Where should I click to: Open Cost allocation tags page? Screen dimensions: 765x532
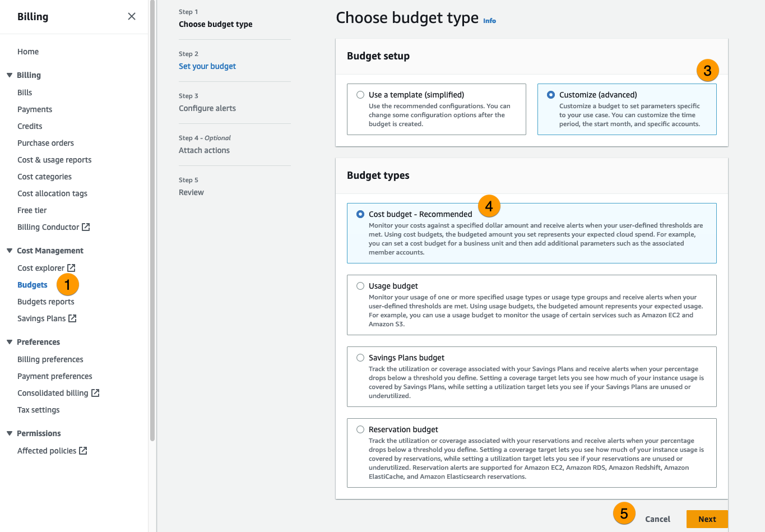[x=52, y=193]
